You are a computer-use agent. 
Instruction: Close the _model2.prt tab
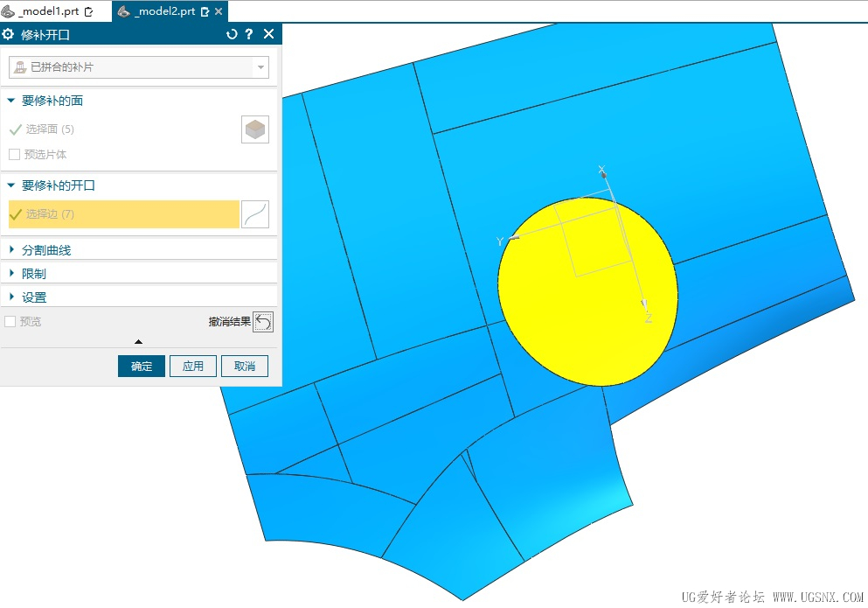pos(219,11)
